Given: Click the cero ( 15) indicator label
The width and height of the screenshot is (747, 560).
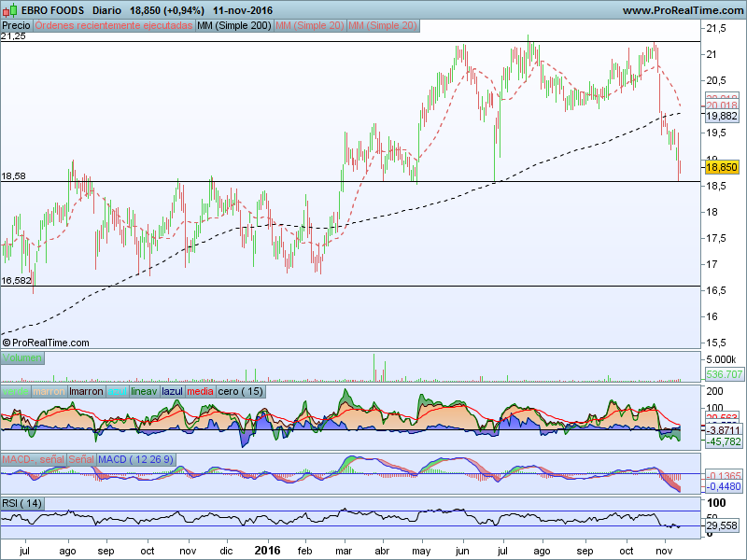Looking at the screenshot, I should pyautogui.click(x=241, y=392).
